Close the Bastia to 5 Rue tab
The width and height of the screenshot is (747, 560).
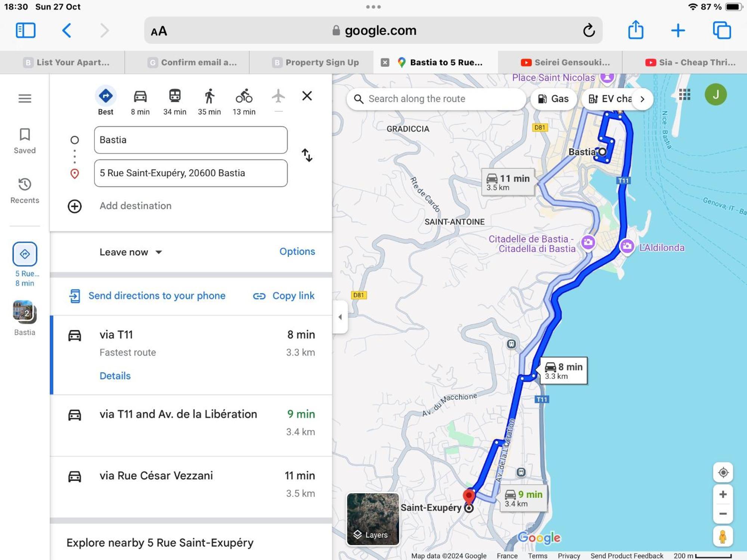(x=385, y=62)
